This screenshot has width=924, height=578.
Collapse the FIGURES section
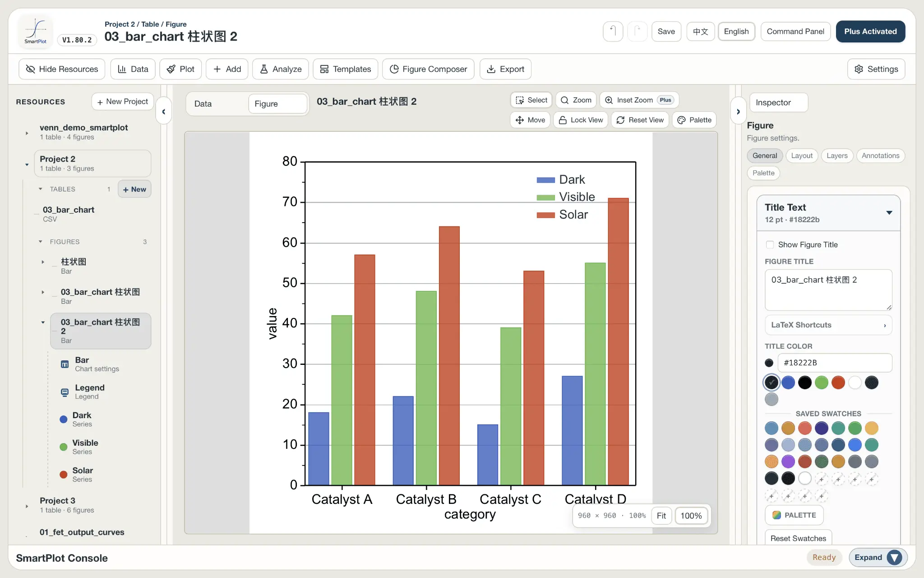click(41, 242)
